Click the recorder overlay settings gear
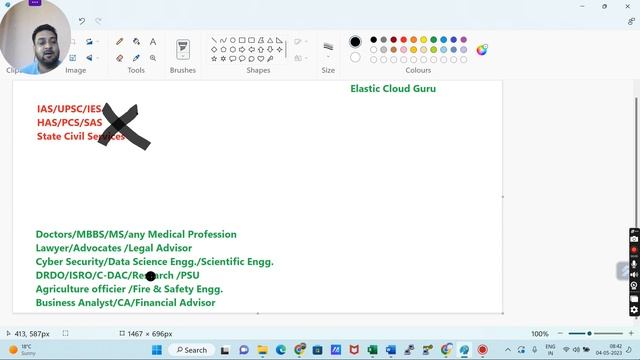Screen dimensions: 640x360 click(x=634, y=310)
